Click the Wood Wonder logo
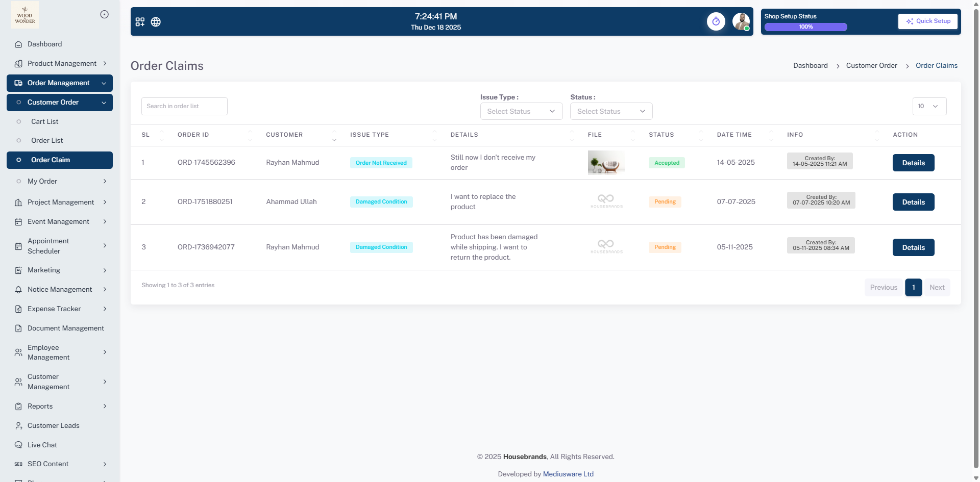This screenshot has height=482, width=980. point(25,15)
